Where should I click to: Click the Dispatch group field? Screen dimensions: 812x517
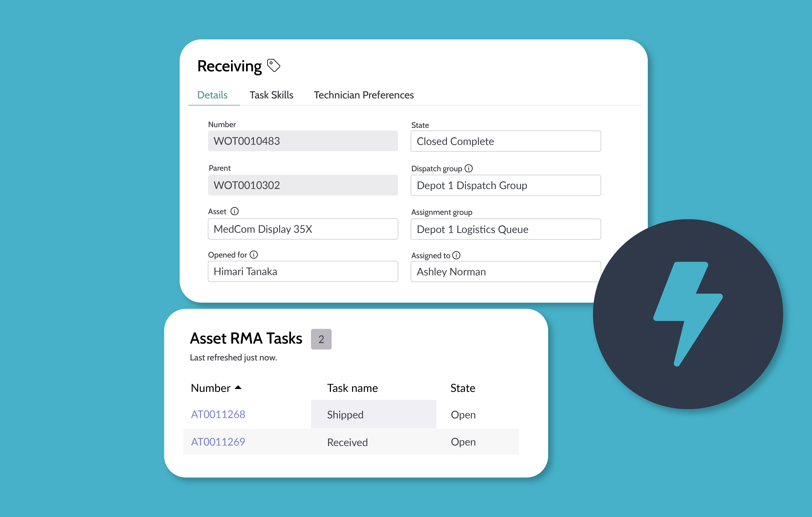pyautogui.click(x=506, y=185)
